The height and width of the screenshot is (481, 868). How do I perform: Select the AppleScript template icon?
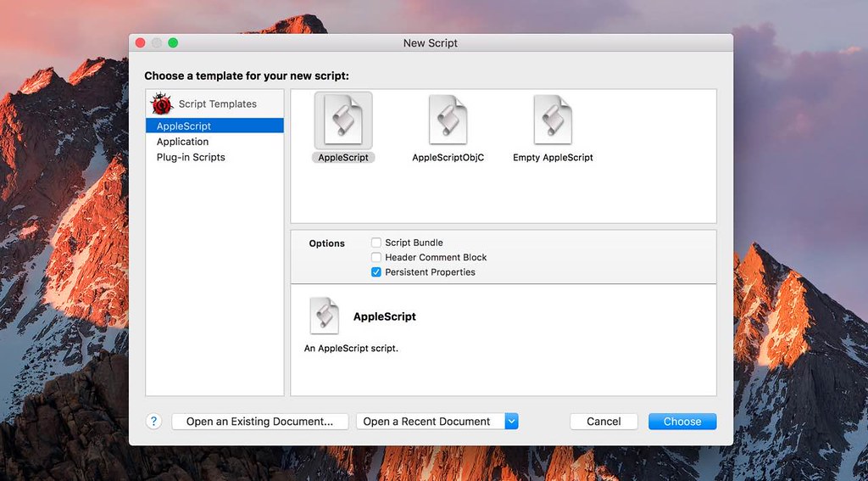coord(343,120)
